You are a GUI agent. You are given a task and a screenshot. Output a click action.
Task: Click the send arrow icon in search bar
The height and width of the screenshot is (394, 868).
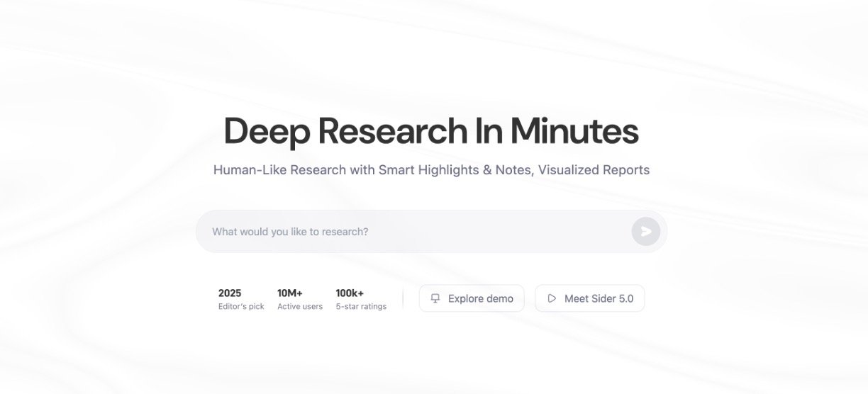coord(645,231)
